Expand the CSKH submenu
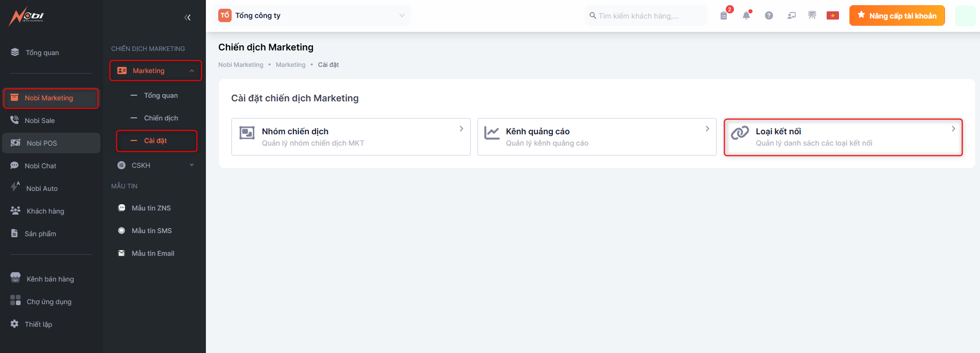980x353 pixels. point(155,165)
